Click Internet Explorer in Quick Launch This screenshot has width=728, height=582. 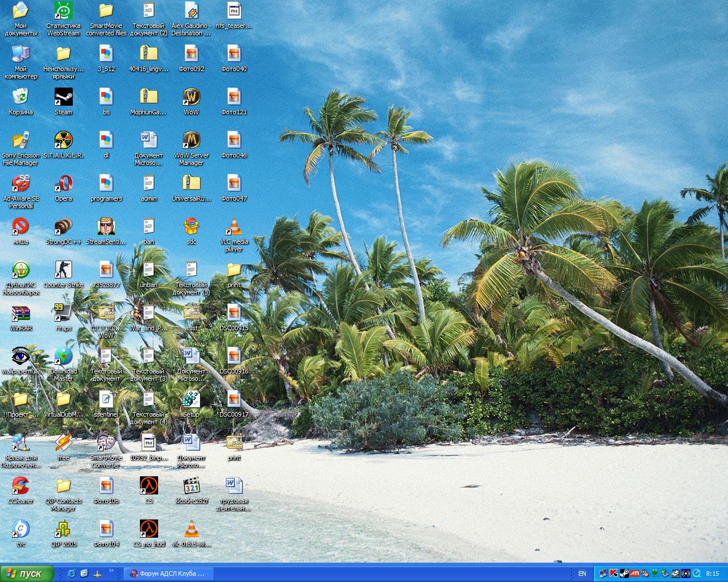point(71,573)
